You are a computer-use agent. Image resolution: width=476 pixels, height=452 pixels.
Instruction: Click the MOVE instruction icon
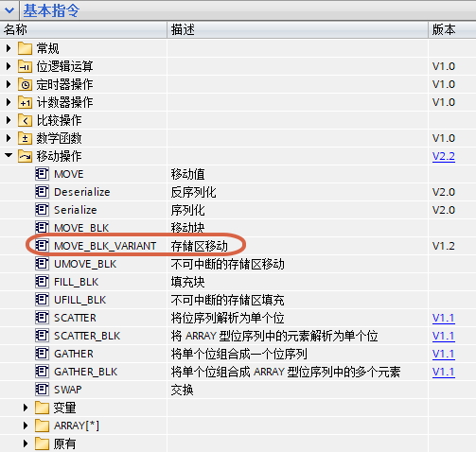(42, 174)
